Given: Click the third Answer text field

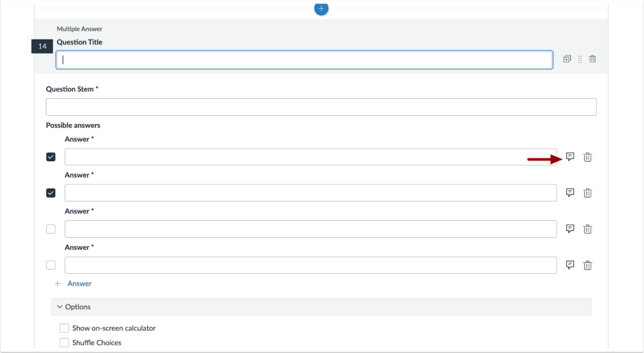Looking at the screenshot, I should 311,229.
